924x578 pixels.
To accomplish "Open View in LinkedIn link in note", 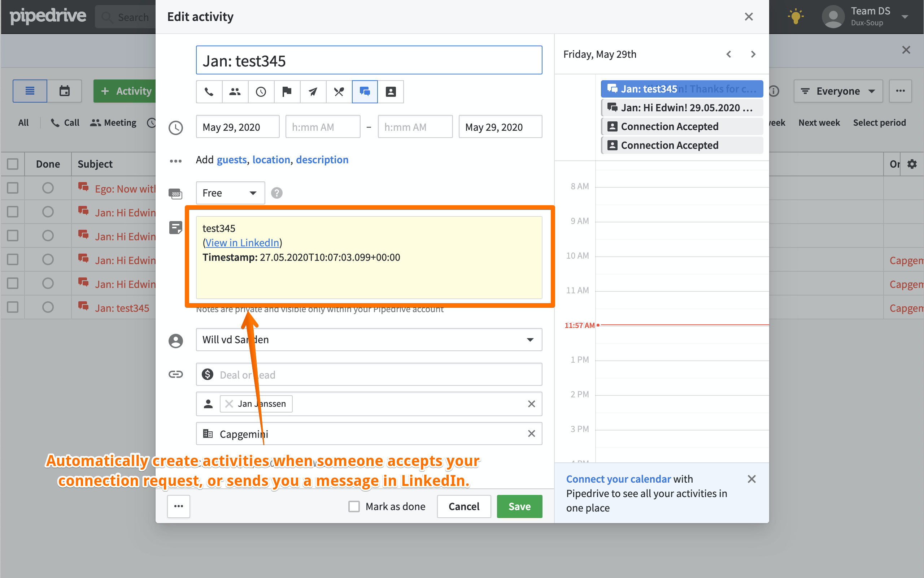I will 242,243.
